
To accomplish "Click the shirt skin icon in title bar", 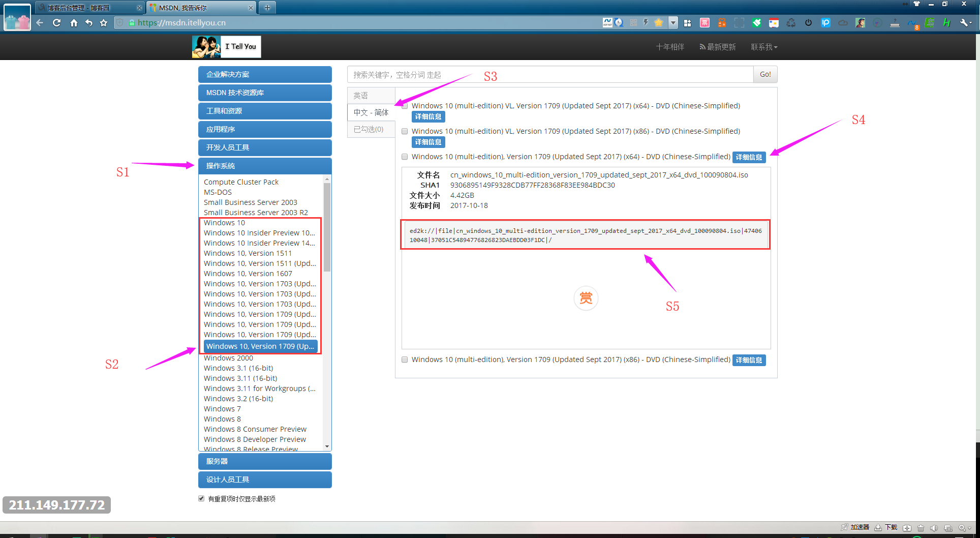I will (x=916, y=4).
